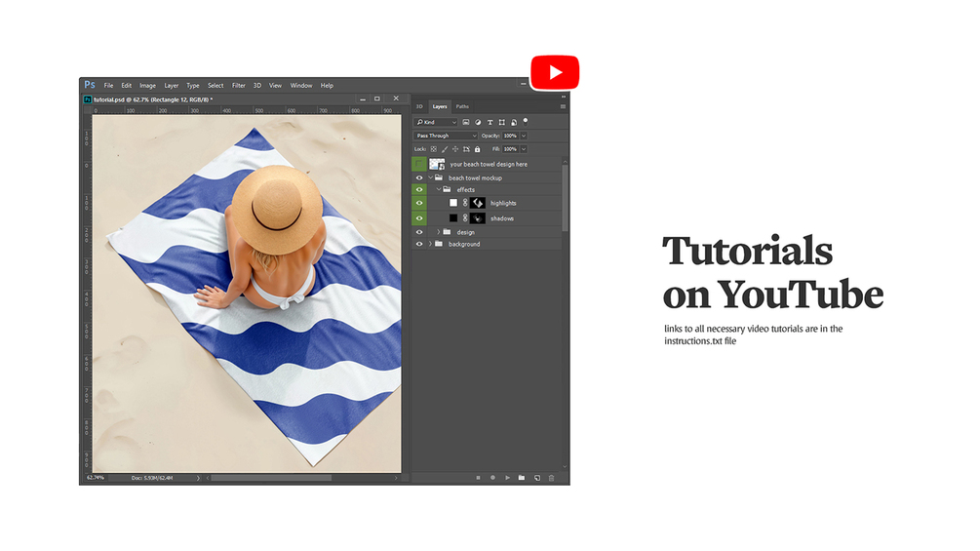Click the Opacity 100% value field
This screenshot has height=551, width=980.
(511, 136)
